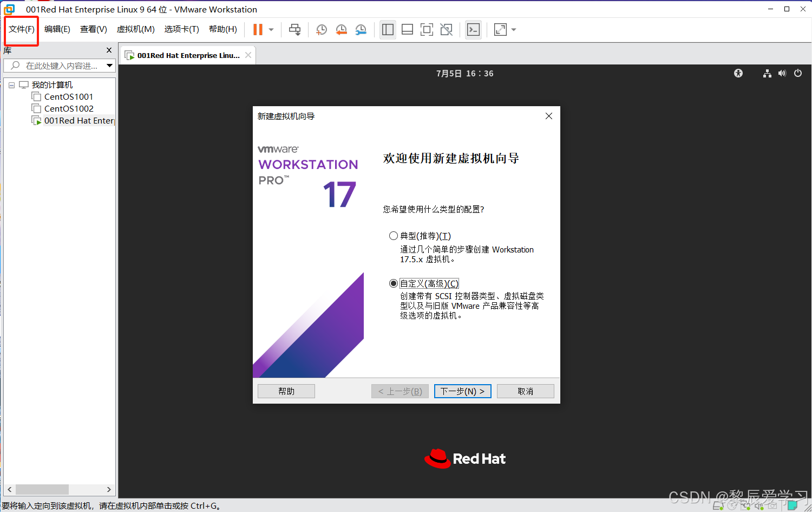Click the guest volume speaker icon
Viewport: 812px width, 512px height.
pyautogui.click(x=782, y=73)
